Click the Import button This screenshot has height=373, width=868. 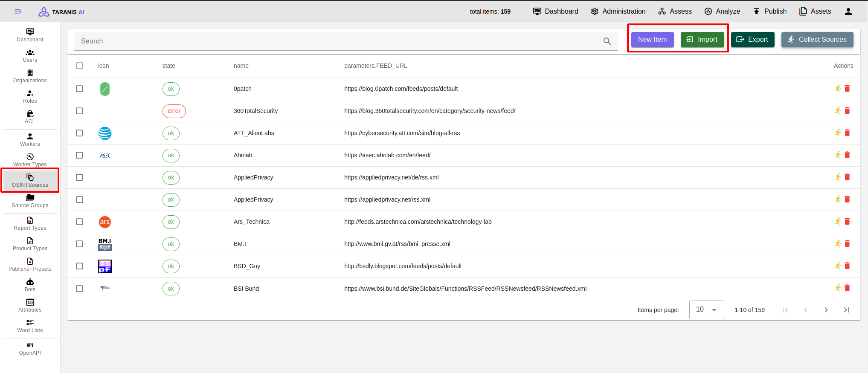coord(702,40)
